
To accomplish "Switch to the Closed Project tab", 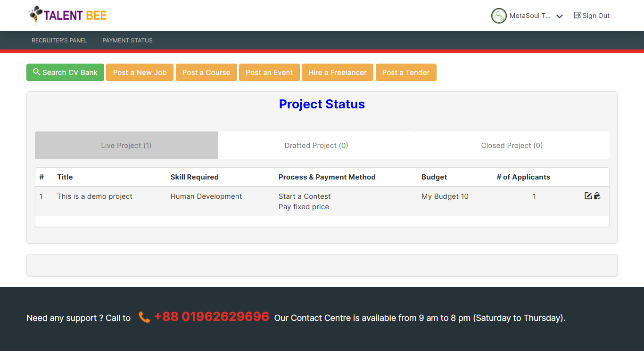I will 512,146.
